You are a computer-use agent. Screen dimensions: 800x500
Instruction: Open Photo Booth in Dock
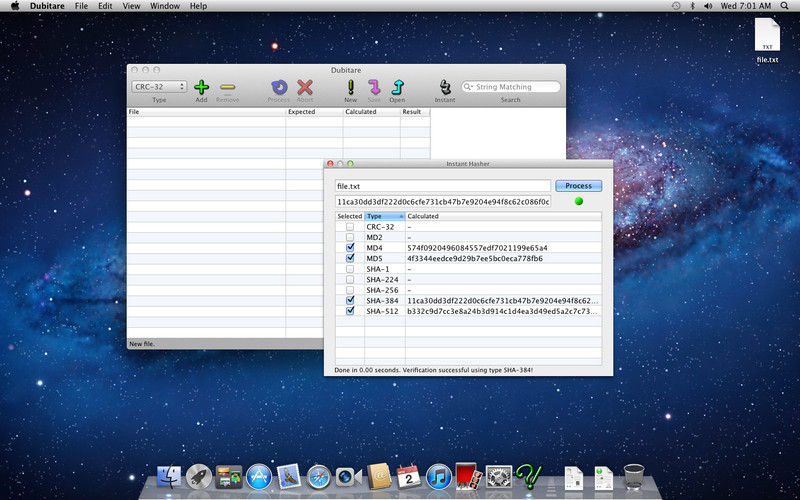[x=468, y=477]
